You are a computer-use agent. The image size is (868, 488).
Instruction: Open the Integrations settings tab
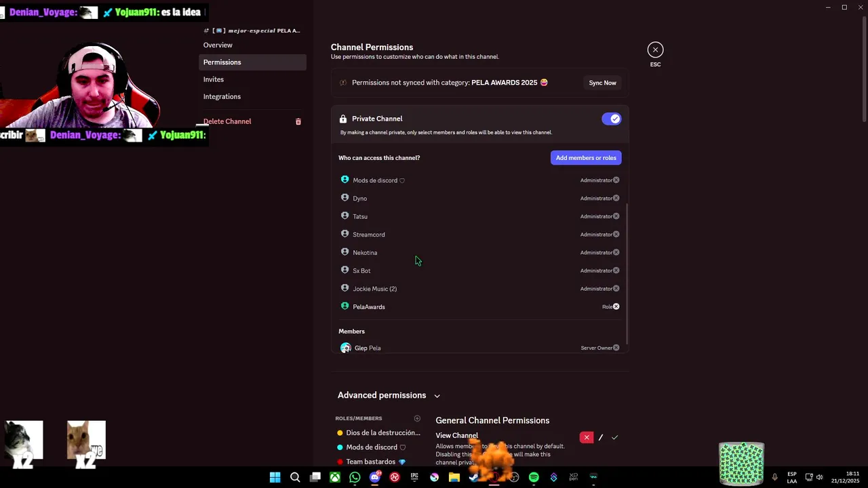tap(252, 96)
